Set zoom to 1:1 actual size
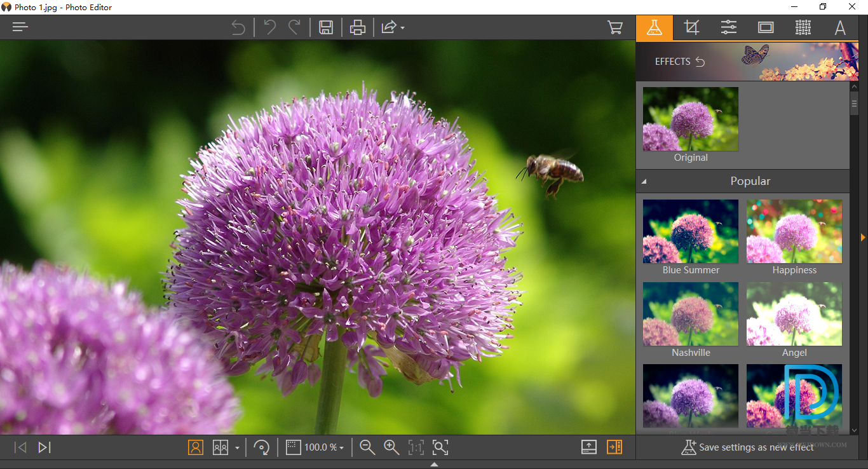This screenshot has width=868, height=469. click(x=416, y=447)
